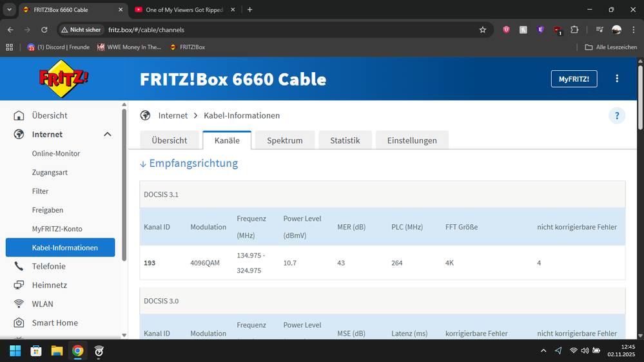Switch to the Einstellungen tab
This screenshot has height=362, width=644.
click(x=412, y=140)
